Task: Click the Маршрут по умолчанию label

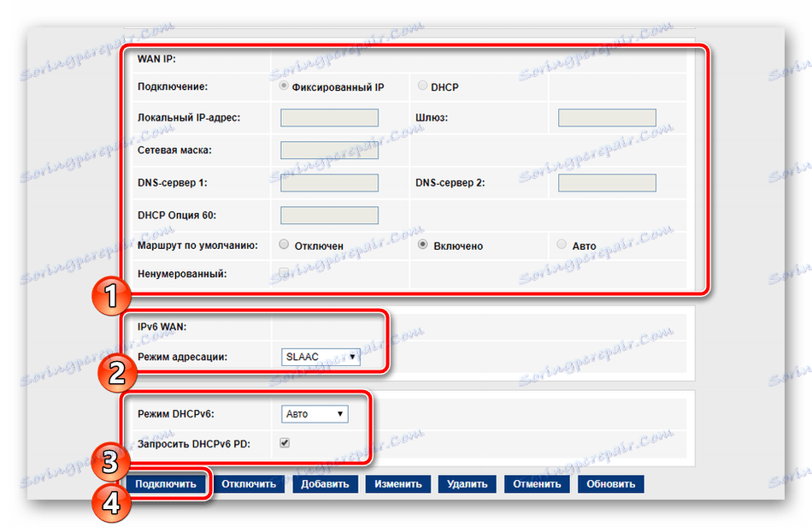Action: (197, 246)
